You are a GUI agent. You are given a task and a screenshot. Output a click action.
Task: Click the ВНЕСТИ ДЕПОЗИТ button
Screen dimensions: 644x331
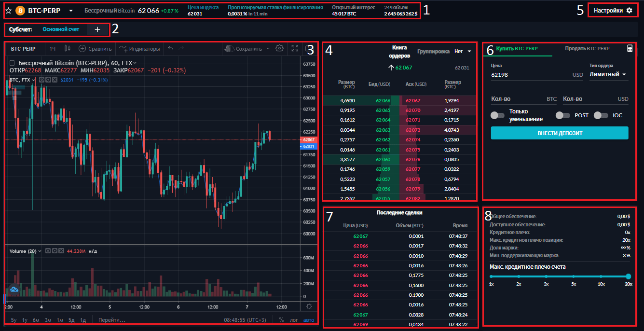pyautogui.click(x=560, y=133)
